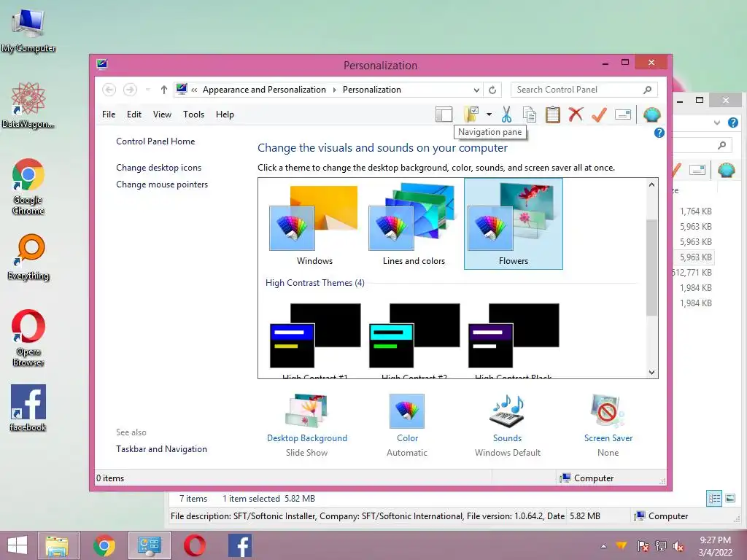Viewport: 747px width, 560px height.
Task: Click the red X Delete icon
Action: [576, 114]
